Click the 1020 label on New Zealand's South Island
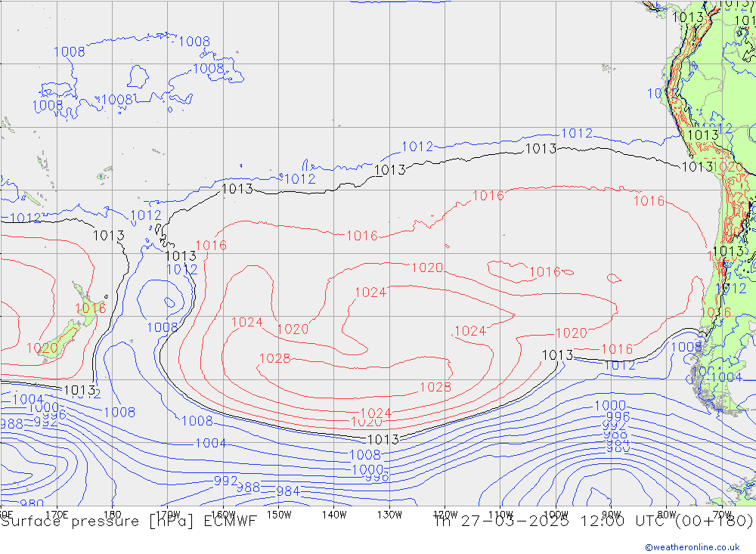Screen dimensions: 756x554 coord(42,348)
